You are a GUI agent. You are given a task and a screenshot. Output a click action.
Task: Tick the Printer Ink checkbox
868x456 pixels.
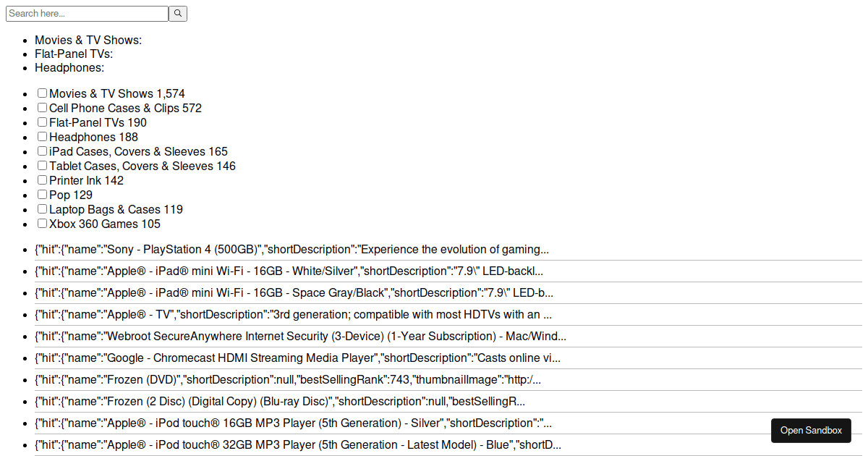tap(43, 180)
